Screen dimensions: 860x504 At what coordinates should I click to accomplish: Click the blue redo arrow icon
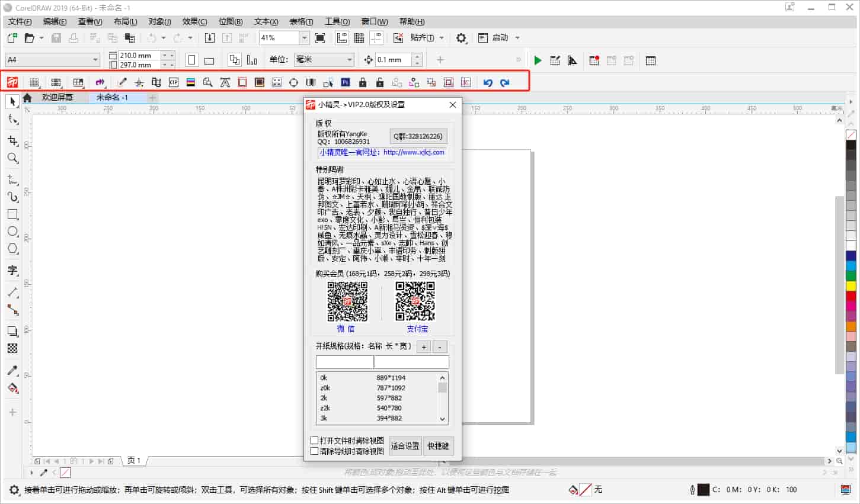coord(505,82)
